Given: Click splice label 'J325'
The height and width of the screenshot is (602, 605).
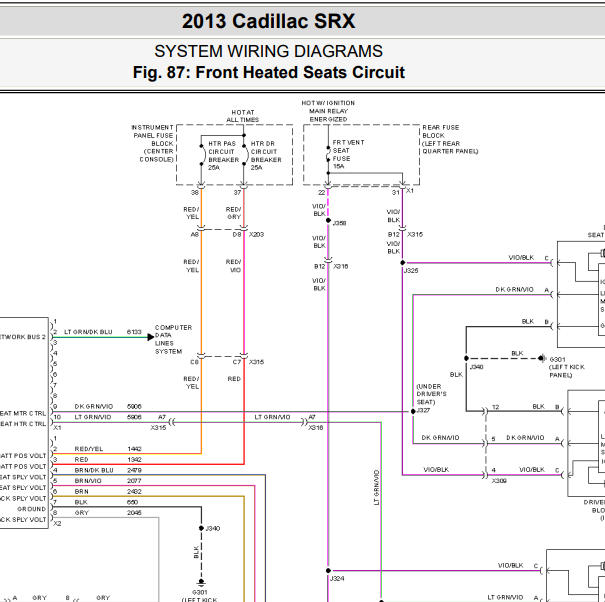Looking at the screenshot, I should (x=411, y=271).
